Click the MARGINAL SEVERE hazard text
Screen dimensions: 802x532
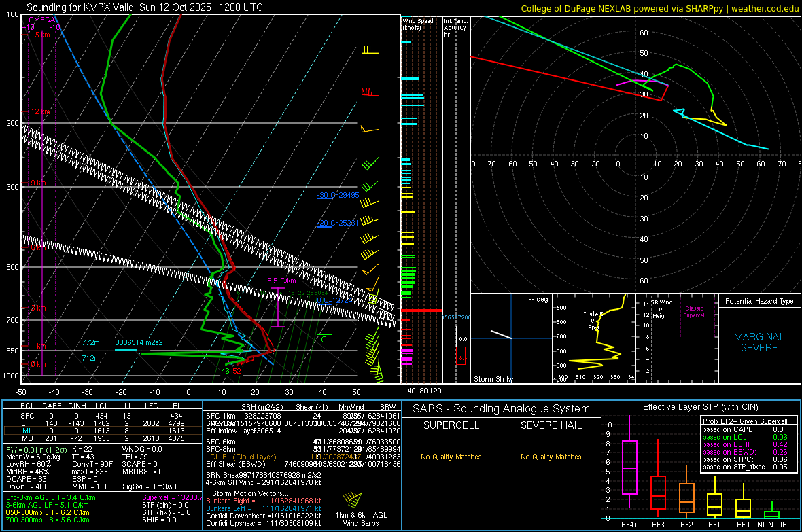759,342
